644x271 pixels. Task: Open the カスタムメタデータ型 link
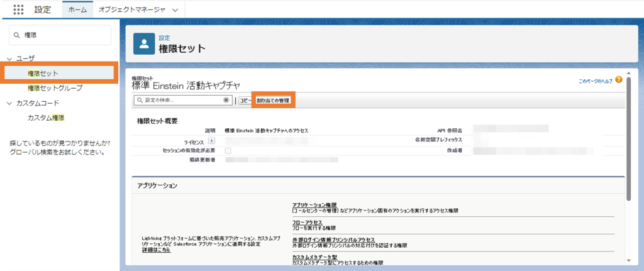point(314,257)
